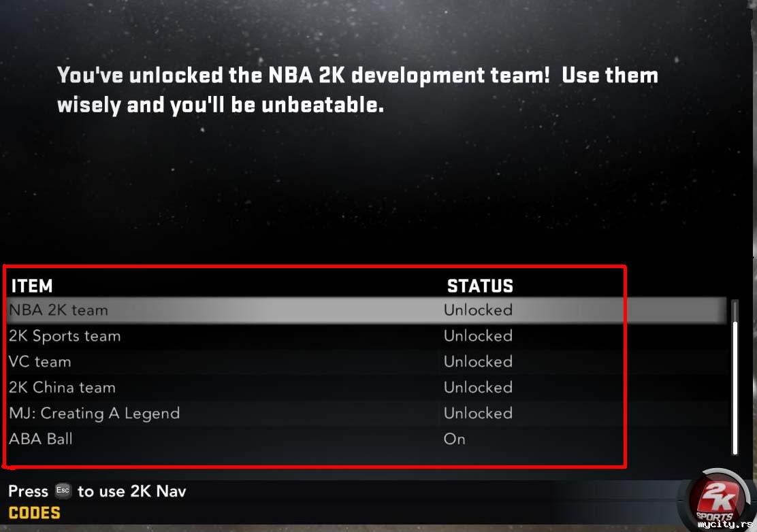This screenshot has width=757, height=532.
Task: Toggle the ABA Ball On status
Action: coord(454,439)
